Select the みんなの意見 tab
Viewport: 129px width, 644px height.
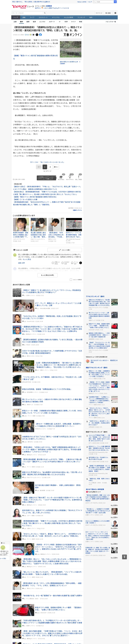click(x=69, y=17)
